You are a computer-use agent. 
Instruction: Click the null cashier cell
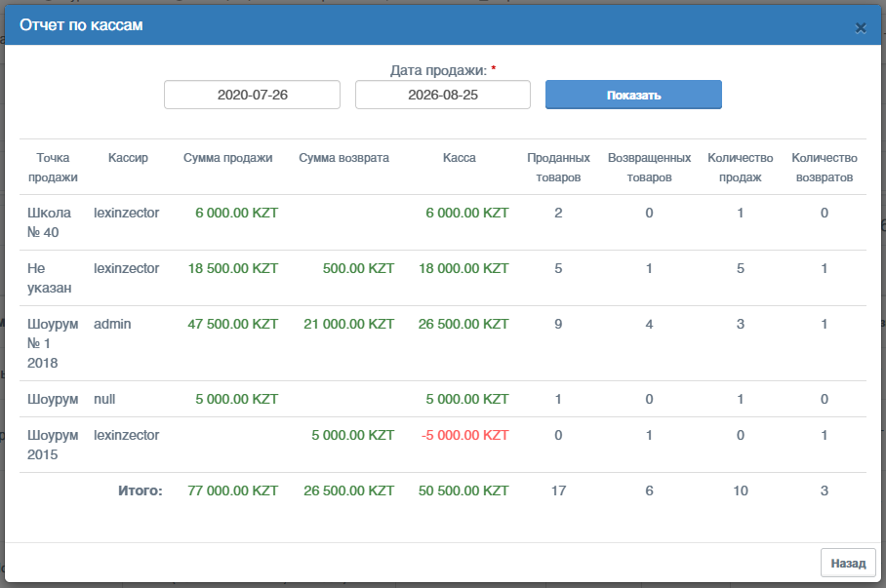tap(104, 399)
